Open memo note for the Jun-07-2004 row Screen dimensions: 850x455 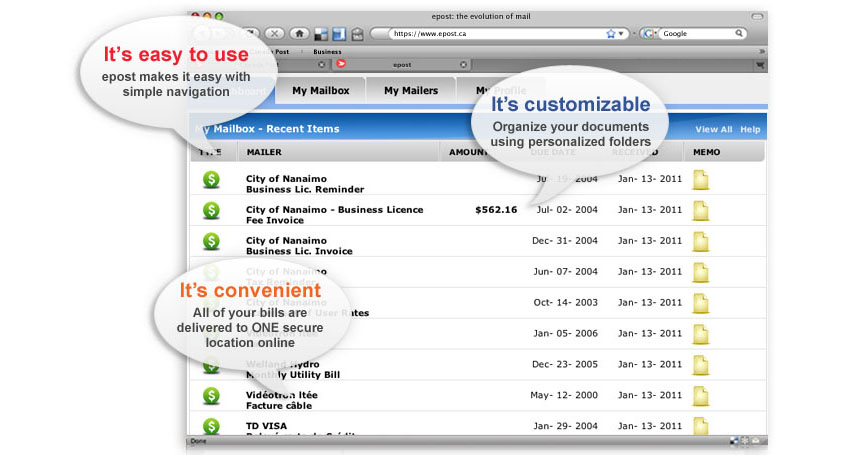pyautogui.click(x=700, y=273)
